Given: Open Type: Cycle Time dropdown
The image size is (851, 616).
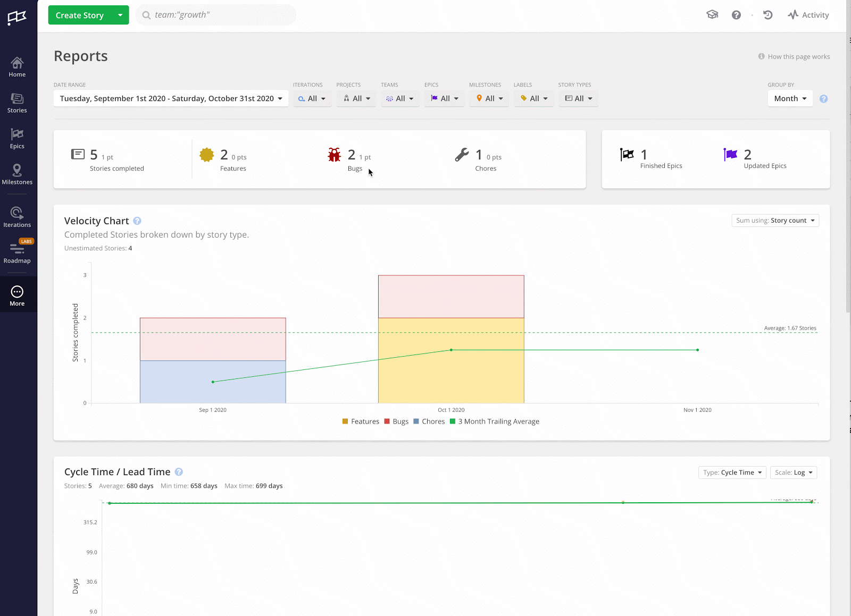Looking at the screenshot, I should (732, 472).
